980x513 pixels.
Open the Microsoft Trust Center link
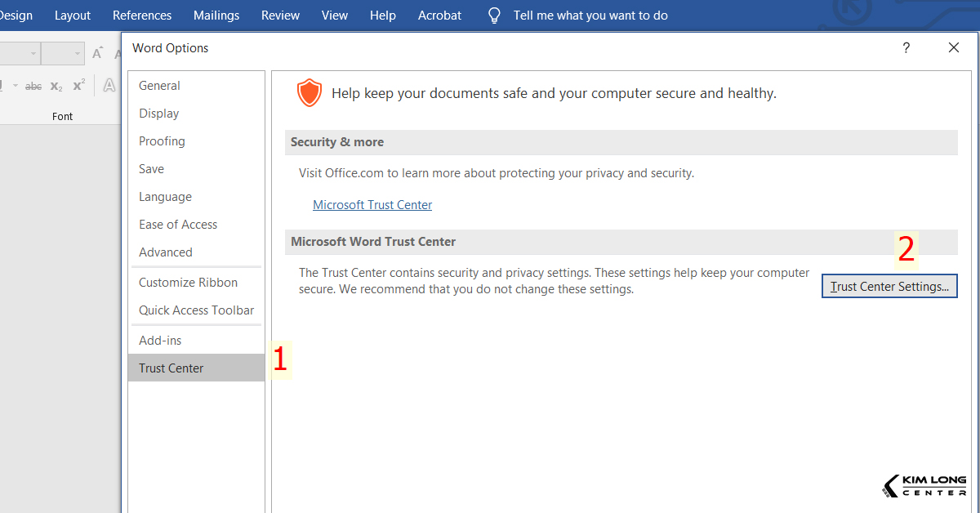coord(372,204)
